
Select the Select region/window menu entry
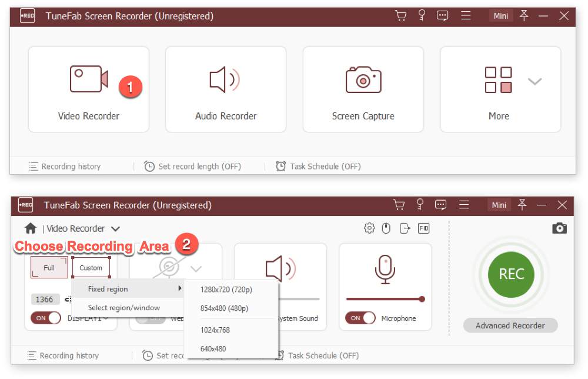point(123,307)
